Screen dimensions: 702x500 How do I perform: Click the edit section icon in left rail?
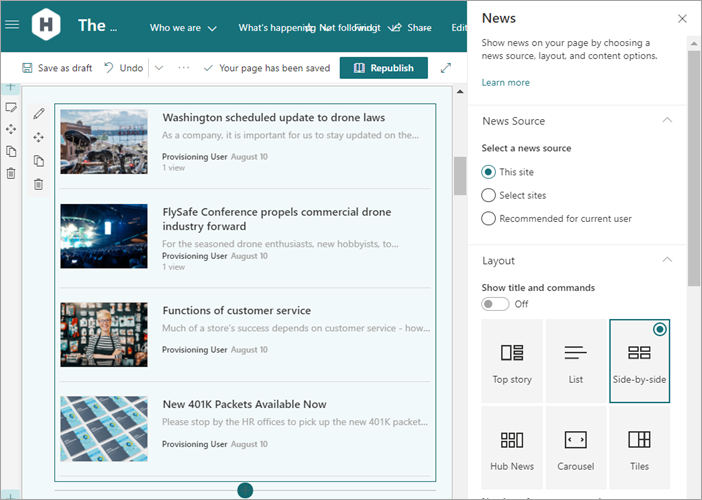pos(11,107)
